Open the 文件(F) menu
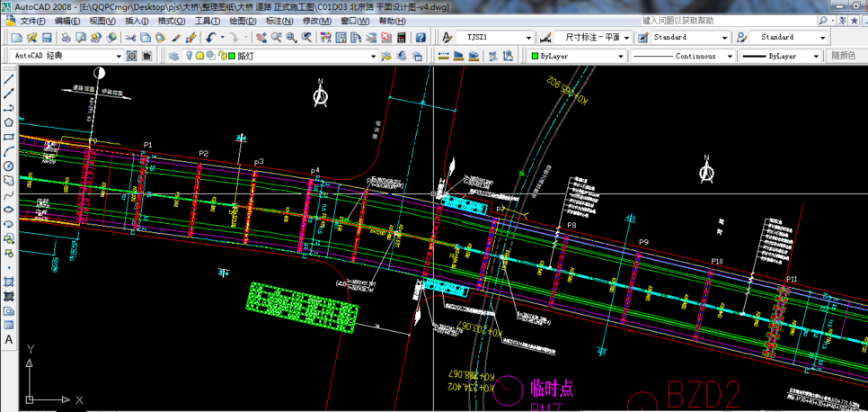Screen dimensions: 868x412 tap(33, 21)
